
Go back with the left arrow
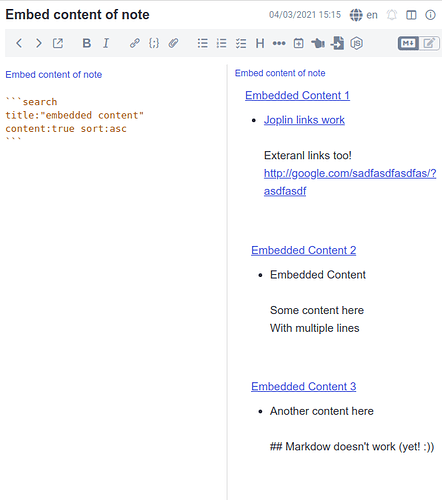19,43
